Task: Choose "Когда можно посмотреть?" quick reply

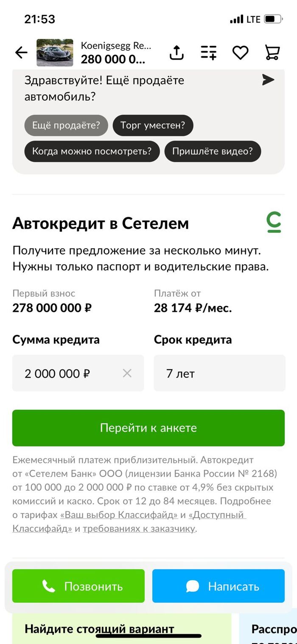Action: coord(92,151)
